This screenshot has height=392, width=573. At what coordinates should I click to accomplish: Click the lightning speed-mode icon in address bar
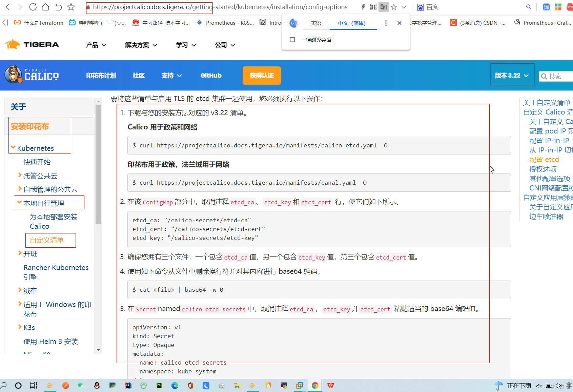(363, 7)
